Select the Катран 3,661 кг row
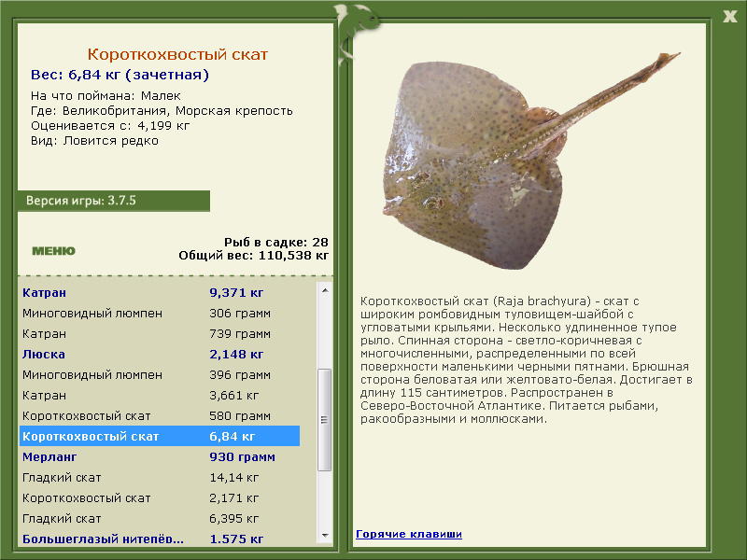 160,395
